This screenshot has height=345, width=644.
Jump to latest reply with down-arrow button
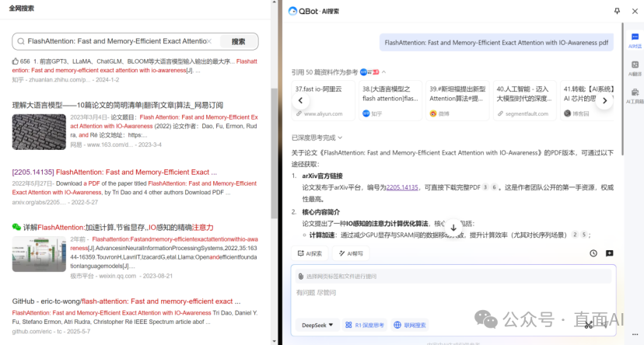tap(453, 228)
